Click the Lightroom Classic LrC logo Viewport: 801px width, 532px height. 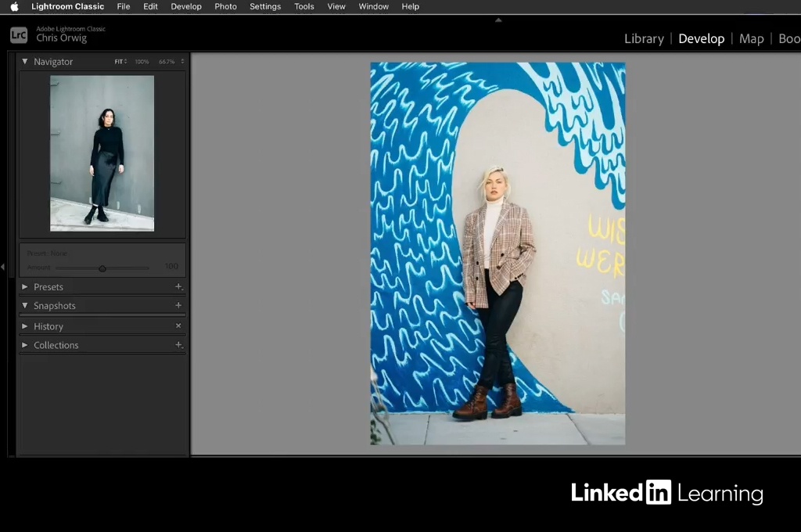pos(19,35)
